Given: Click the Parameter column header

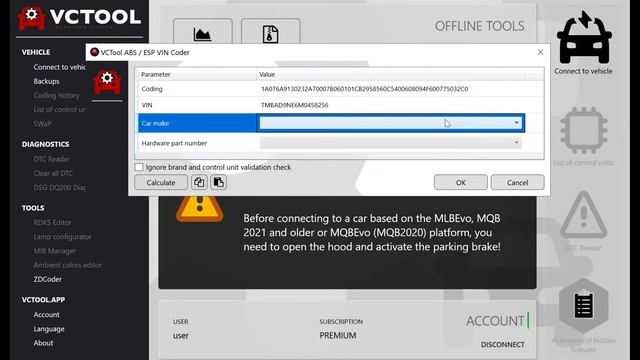Looking at the screenshot, I should tap(156, 74).
